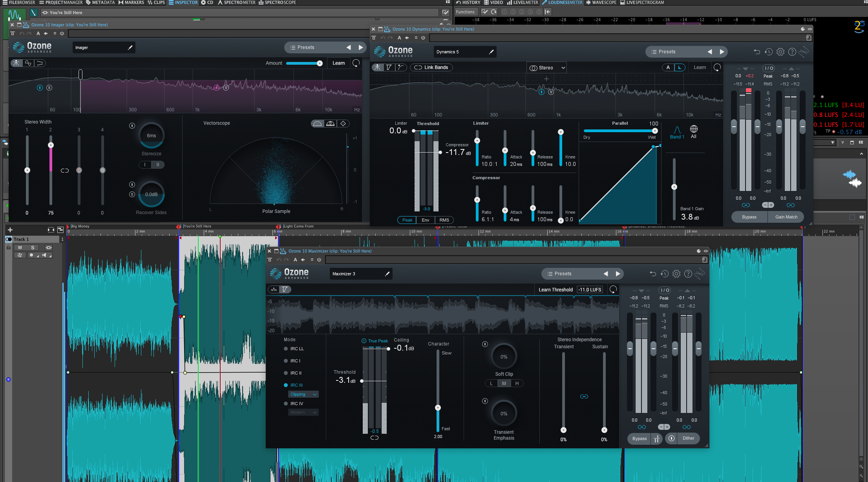Adjust Imager Amount slider
This screenshot has height=482, width=868.
(304, 63)
